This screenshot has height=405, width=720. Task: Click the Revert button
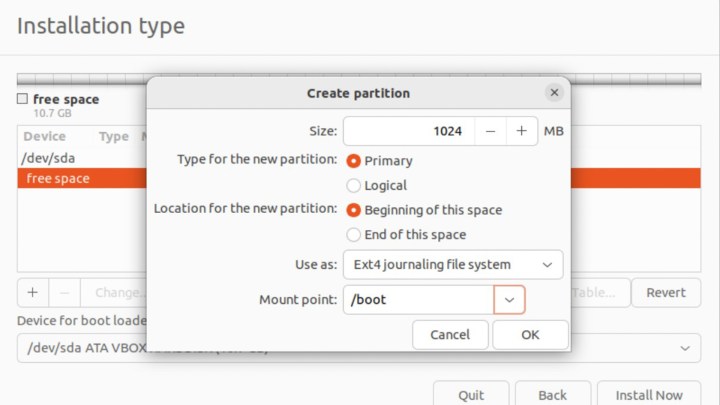(666, 292)
